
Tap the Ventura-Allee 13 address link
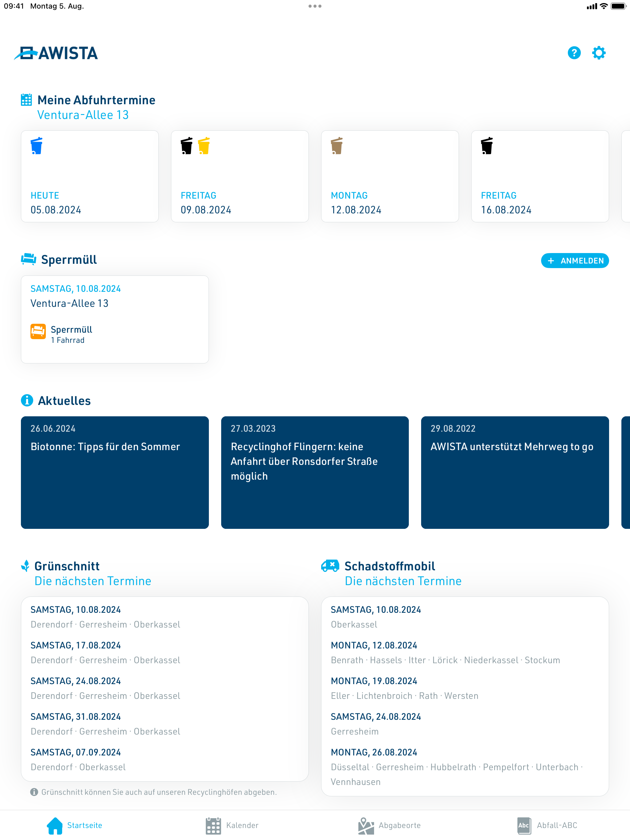83,115
